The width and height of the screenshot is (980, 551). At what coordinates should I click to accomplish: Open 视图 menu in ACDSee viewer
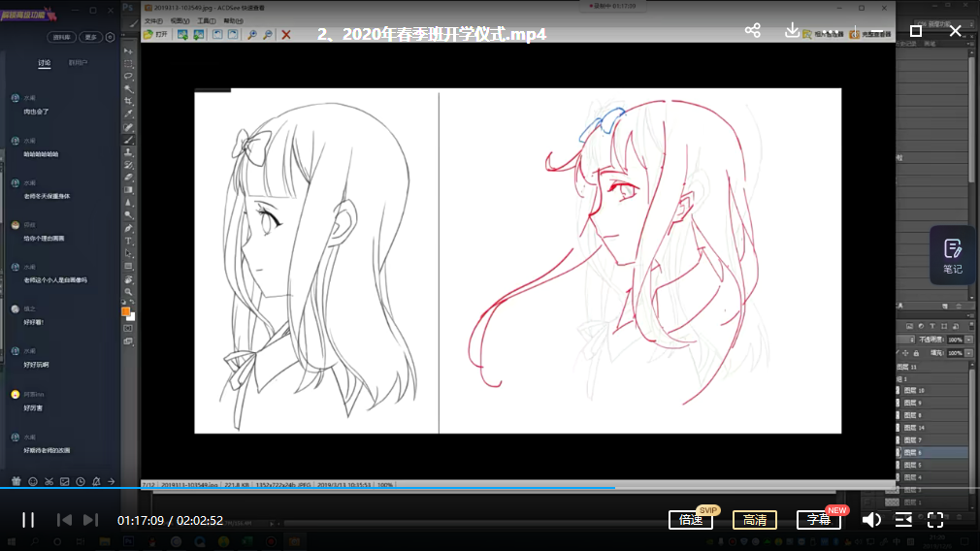(x=180, y=20)
